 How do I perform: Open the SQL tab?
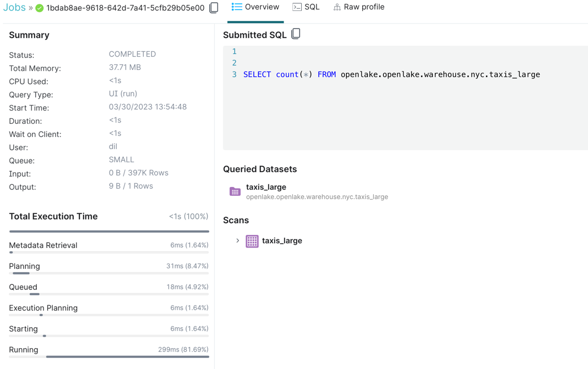click(x=306, y=7)
